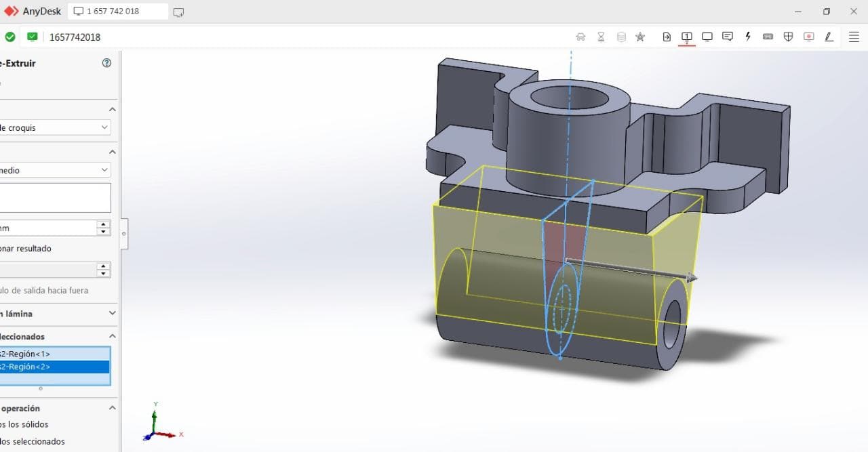Click the hourglass session timer icon
Screen dimensions: 868x452
coord(601,37)
